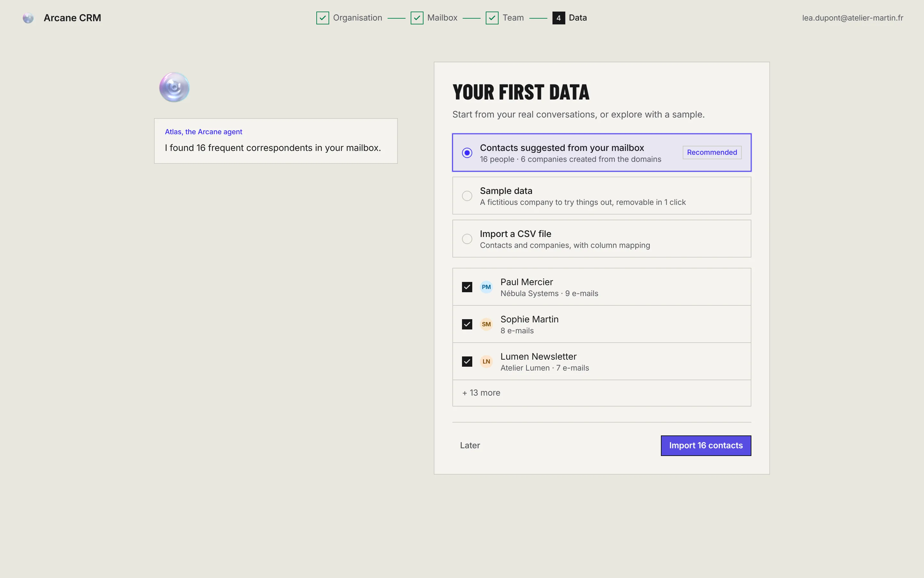924x578 pixels.
Task: Click the Arcane CRM brand name
Action: [72, 18]
